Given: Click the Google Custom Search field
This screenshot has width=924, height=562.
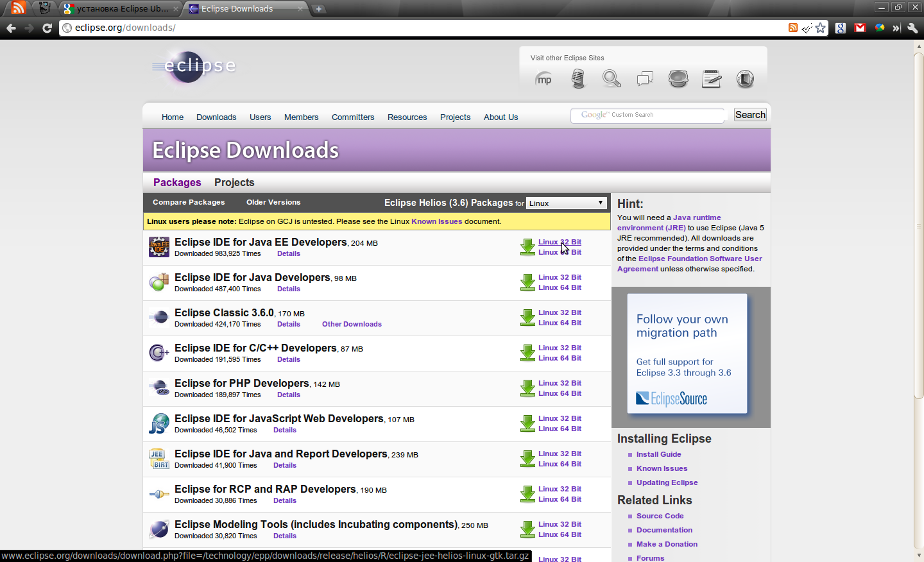Looking at the screenshot, I should pos(648,115).
